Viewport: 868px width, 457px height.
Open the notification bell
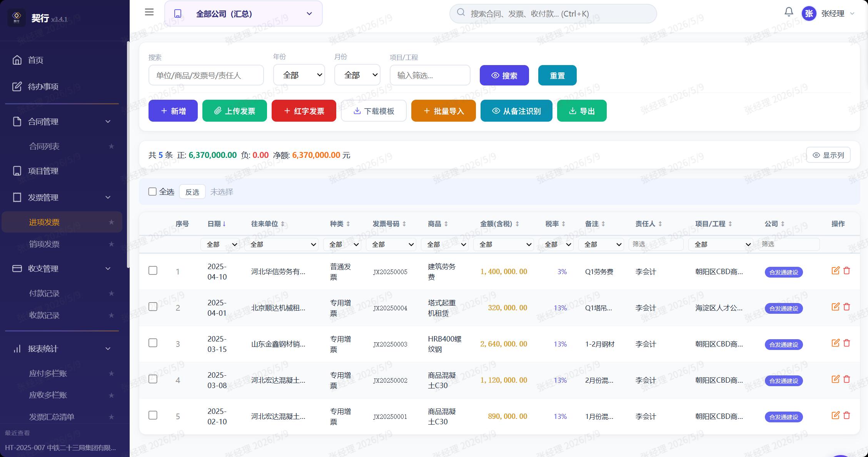[789, 12]
